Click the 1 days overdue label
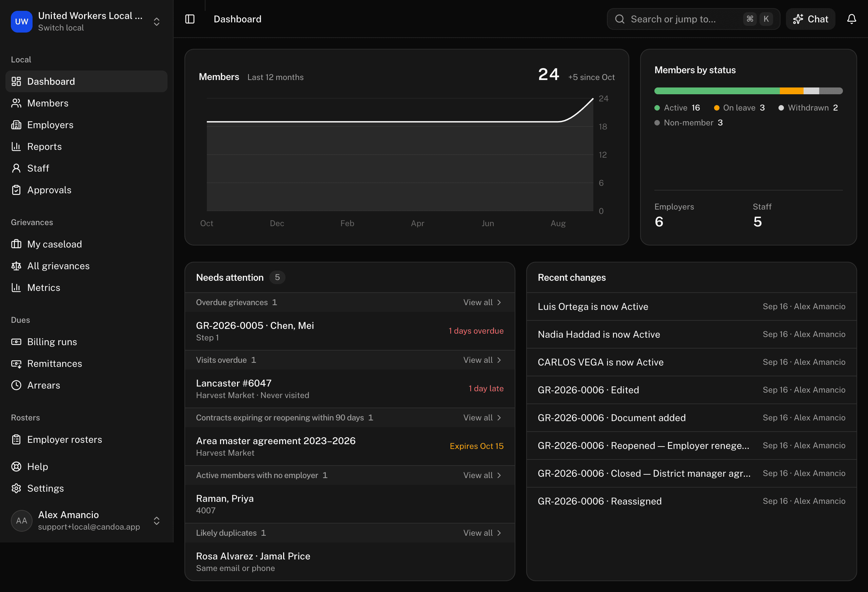This screenshot has width=868, height=592. coord(476,331)
